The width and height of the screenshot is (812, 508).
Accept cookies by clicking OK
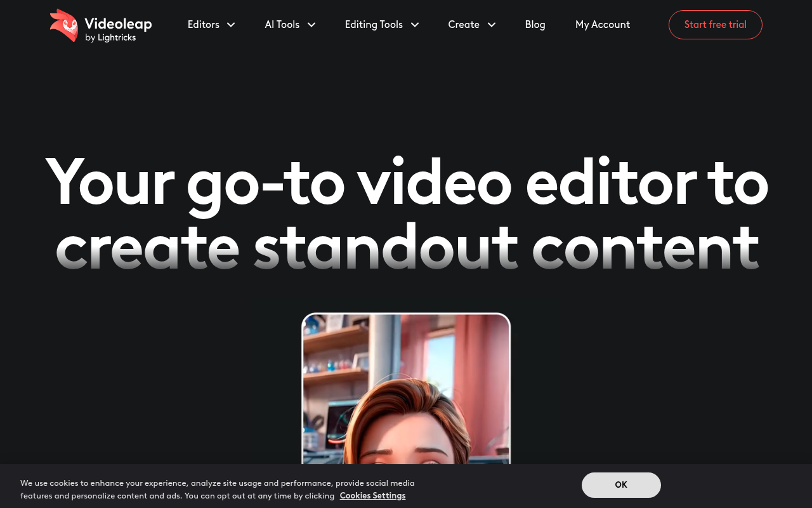point(621,485)
